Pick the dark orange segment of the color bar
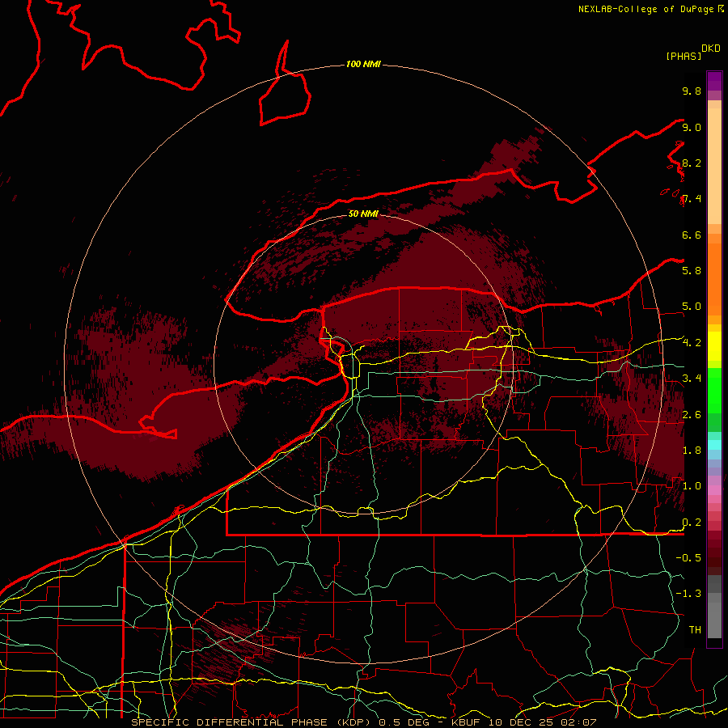This screenshot has height=728, width=728. tap(714, 279)
